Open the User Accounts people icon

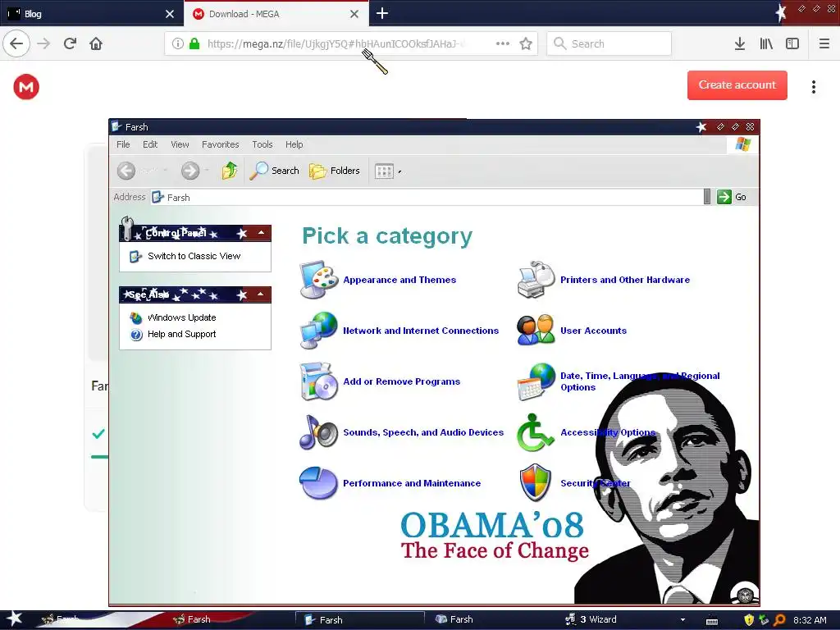tap(536, 330)
